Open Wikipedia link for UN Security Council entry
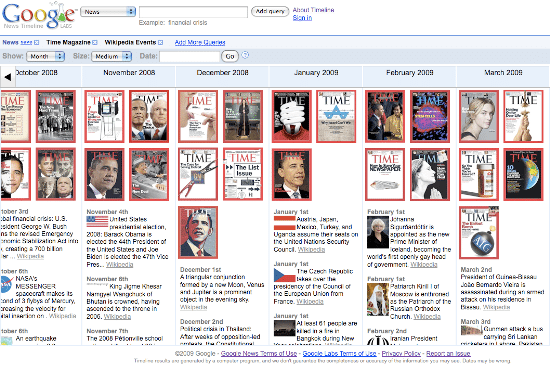The image size is (550, 370). pyautogui.click(x=311, y=249)
